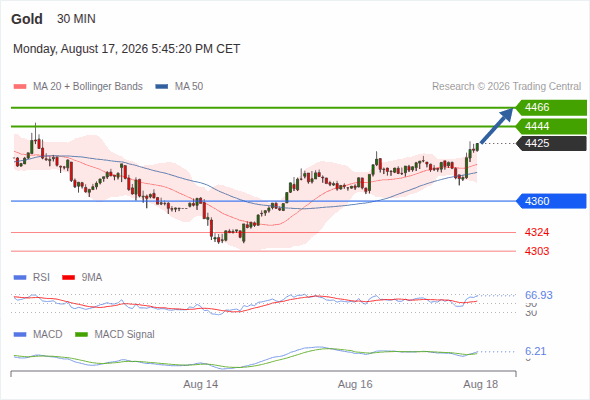Click the red 9MA legend swatch
This screenshot has width=590, height=400.
pos(68,278)
